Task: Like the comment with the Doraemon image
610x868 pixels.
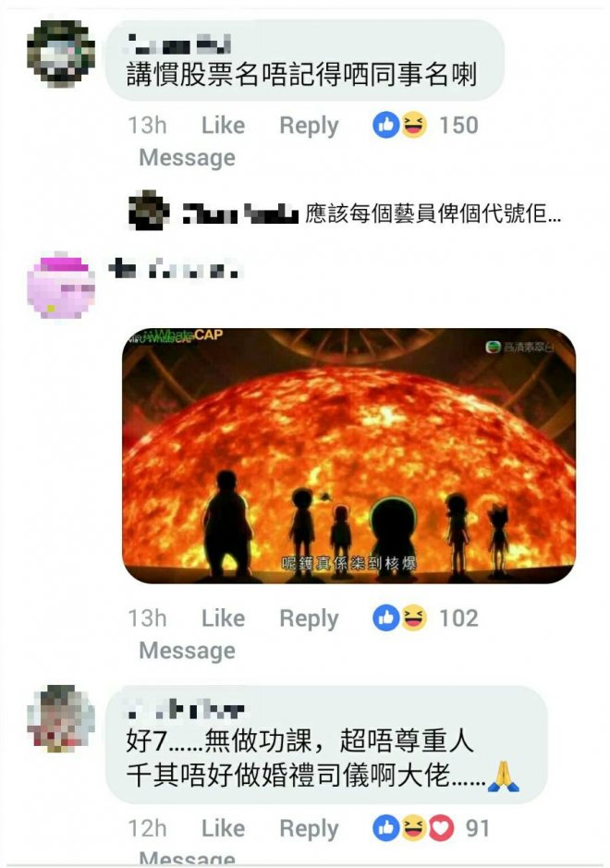Action: (223, 617)
